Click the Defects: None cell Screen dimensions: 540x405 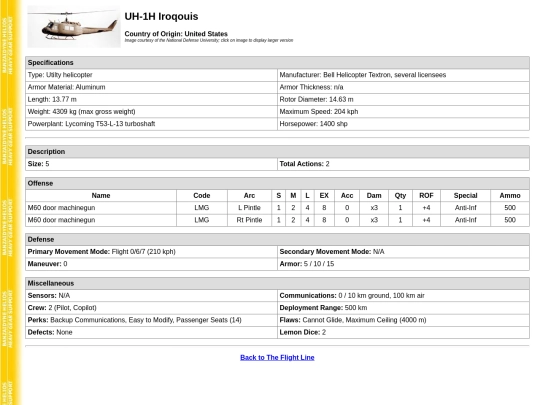151,332
